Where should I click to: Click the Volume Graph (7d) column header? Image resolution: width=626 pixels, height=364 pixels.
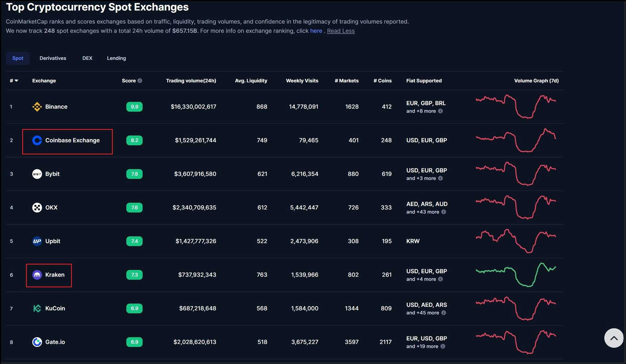pos(536,81)
